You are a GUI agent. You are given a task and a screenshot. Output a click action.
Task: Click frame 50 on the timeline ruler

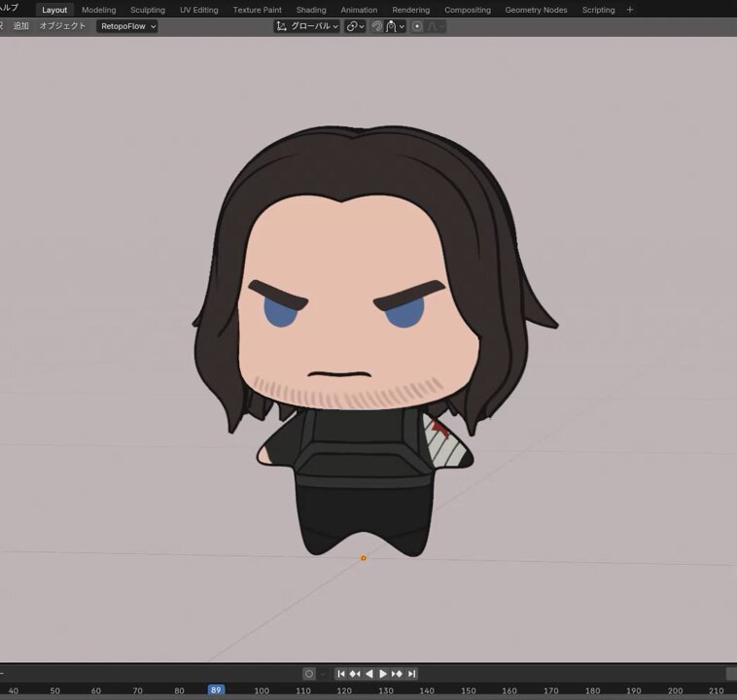55,690
